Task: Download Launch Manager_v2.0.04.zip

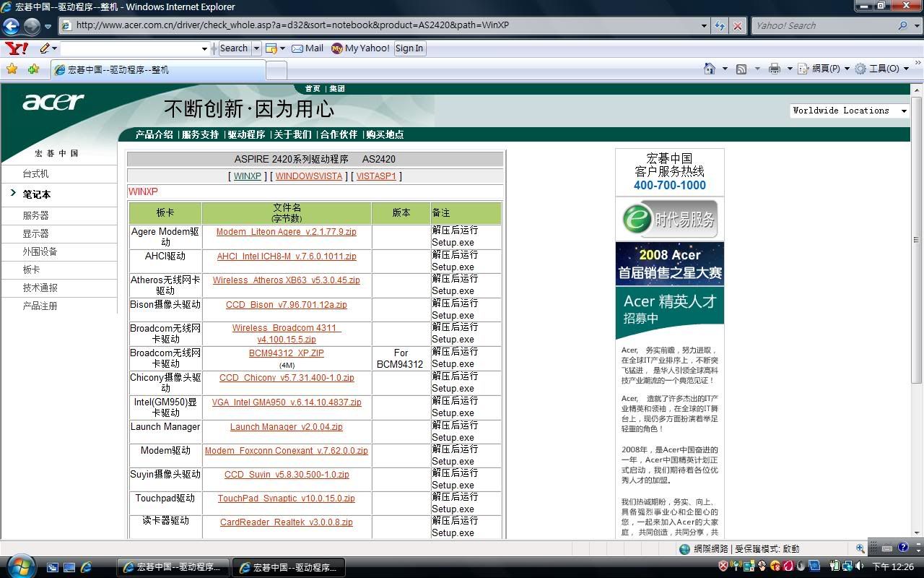Action: (287, 427)
